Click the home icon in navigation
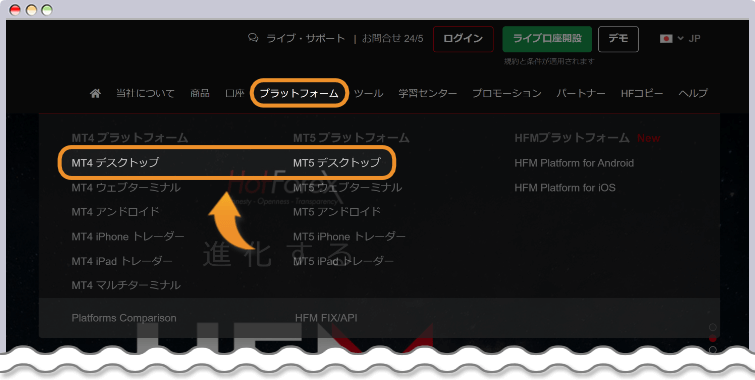This screenshot has width=755, height=380. click(x=95, y=93)
